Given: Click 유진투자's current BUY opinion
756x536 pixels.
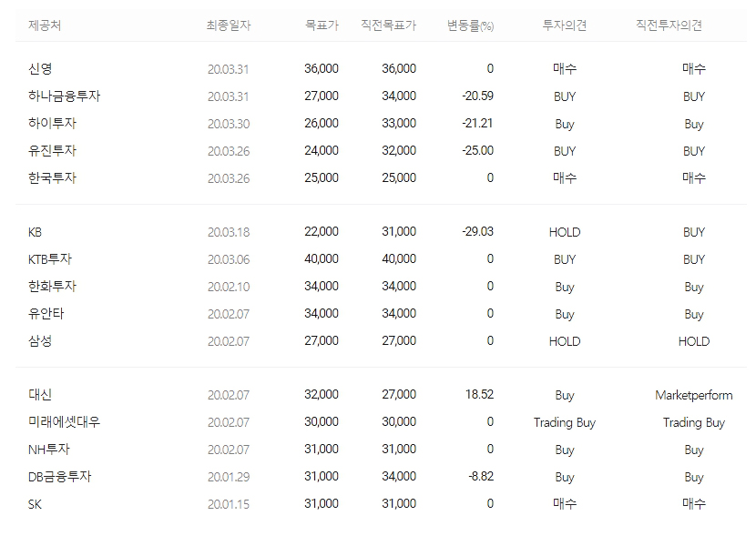Looking at the screenshot, I should (565, 151).
